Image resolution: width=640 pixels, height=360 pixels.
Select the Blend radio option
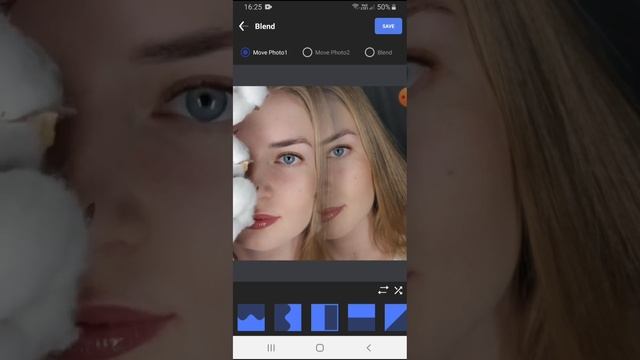pos(378,52)
